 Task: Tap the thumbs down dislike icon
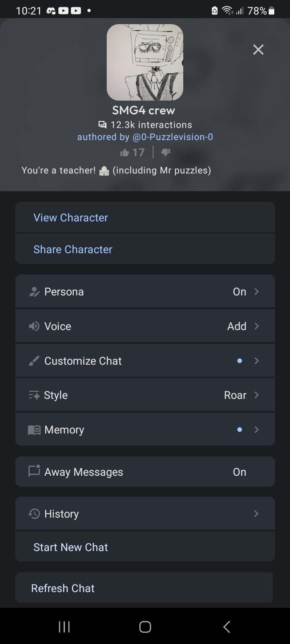166,153
